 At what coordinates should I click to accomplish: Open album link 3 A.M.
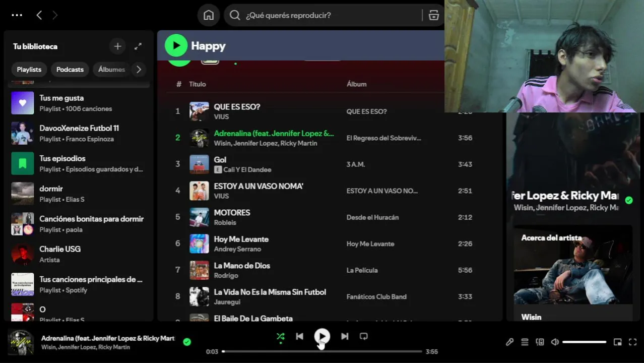(356, 164)
